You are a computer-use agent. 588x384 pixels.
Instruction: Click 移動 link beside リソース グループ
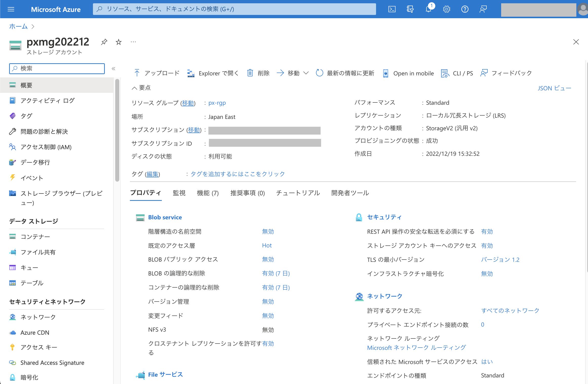click(x=188, y=103)
